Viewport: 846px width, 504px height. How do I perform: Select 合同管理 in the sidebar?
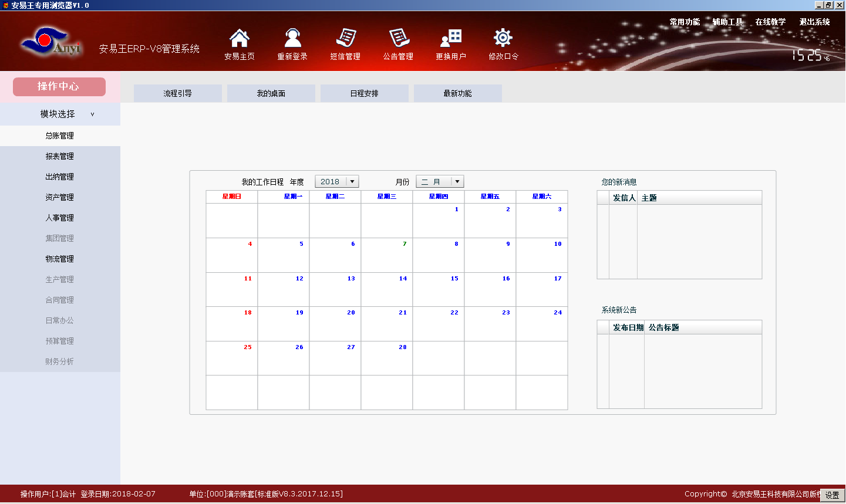coord(60,300)
